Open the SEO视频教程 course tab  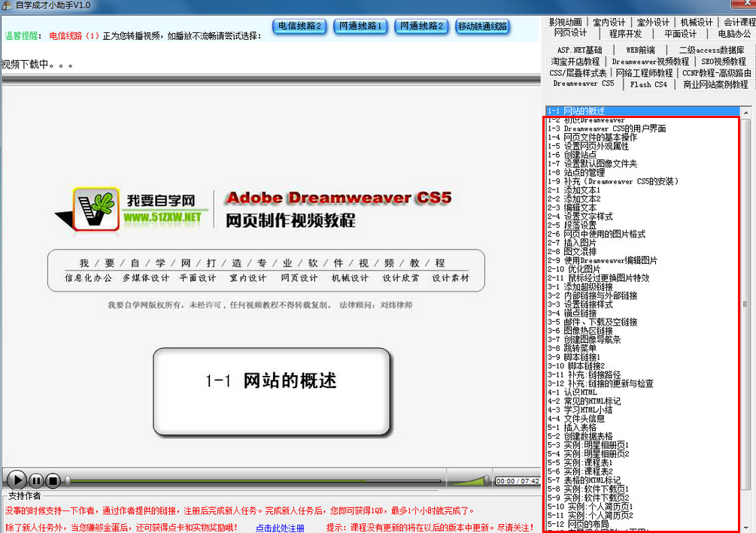(x=723, y=62)
